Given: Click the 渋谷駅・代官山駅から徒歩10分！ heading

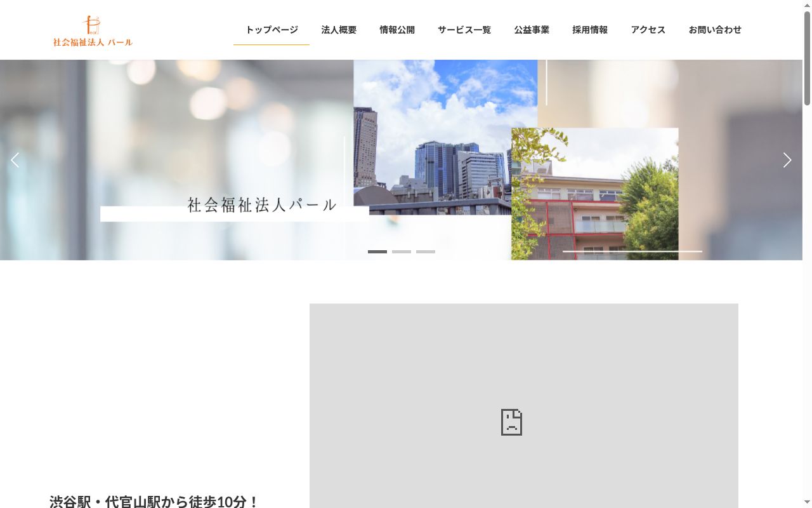Looking at the screenshot, I should point(154,502).
